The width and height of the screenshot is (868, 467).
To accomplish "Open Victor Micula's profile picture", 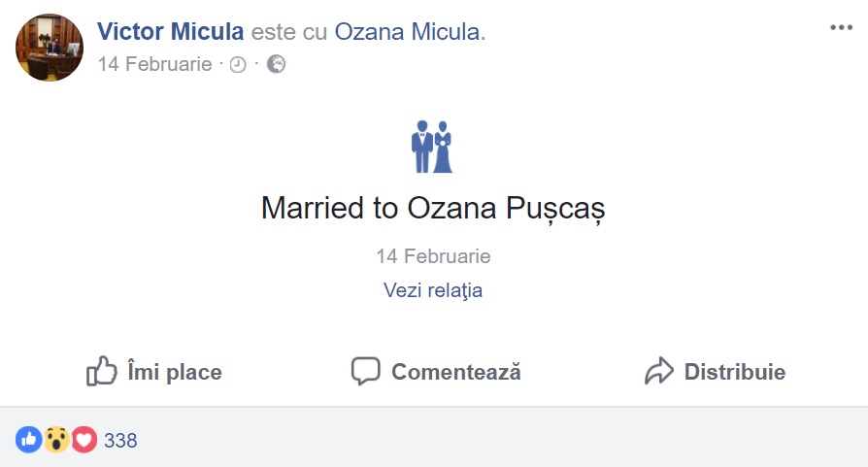I will tap(50, 48).
